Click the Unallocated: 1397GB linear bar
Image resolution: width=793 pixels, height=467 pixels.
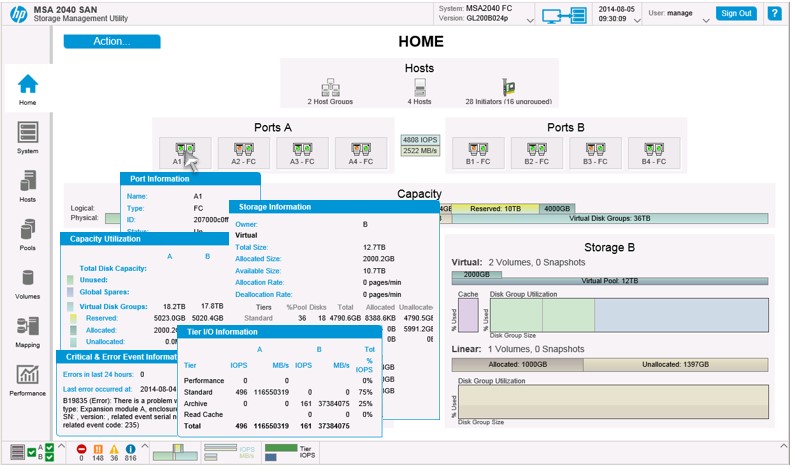676,364
